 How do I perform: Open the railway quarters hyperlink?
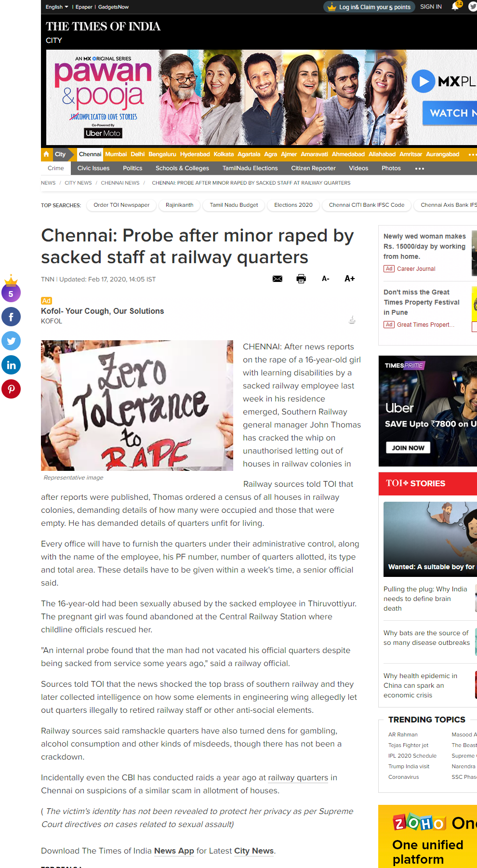coord(298,777)
